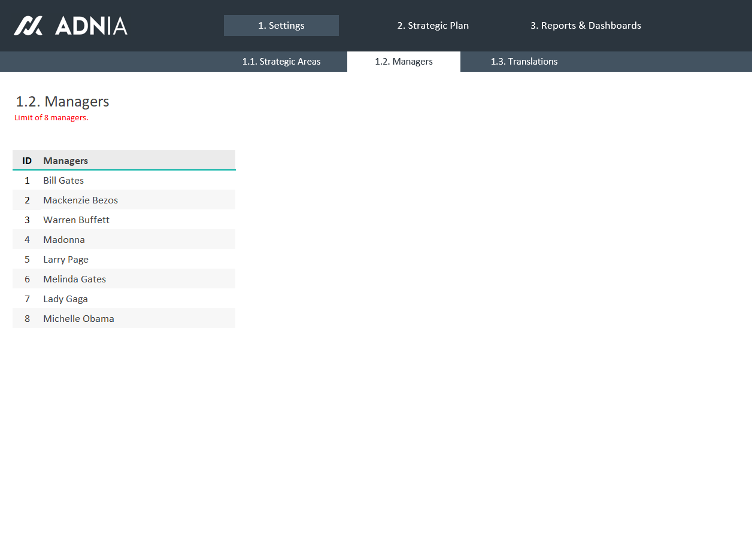Select ID number 1 cell
The width and height of the screenshot is (752, 560).
[x=27, y=181]
